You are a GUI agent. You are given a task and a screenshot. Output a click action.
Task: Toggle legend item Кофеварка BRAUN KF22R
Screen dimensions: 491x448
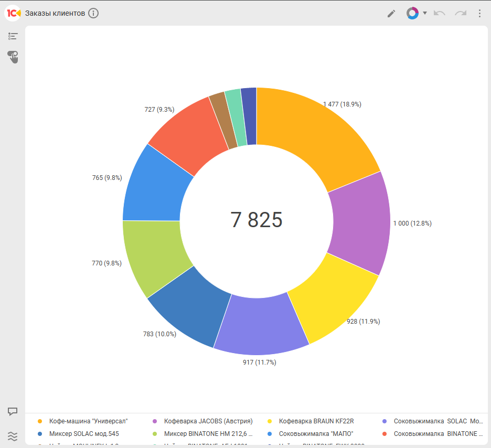[x=316, y=421]
